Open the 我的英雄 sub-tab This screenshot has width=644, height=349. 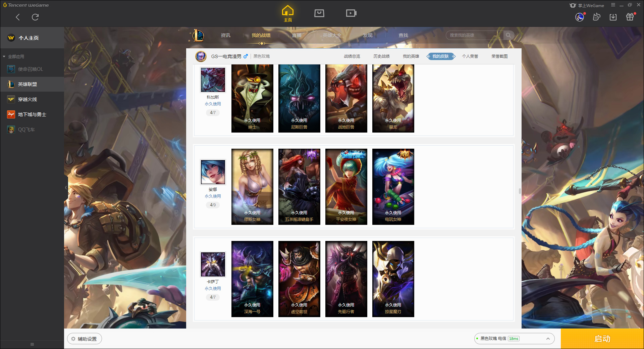coord(411,56)
